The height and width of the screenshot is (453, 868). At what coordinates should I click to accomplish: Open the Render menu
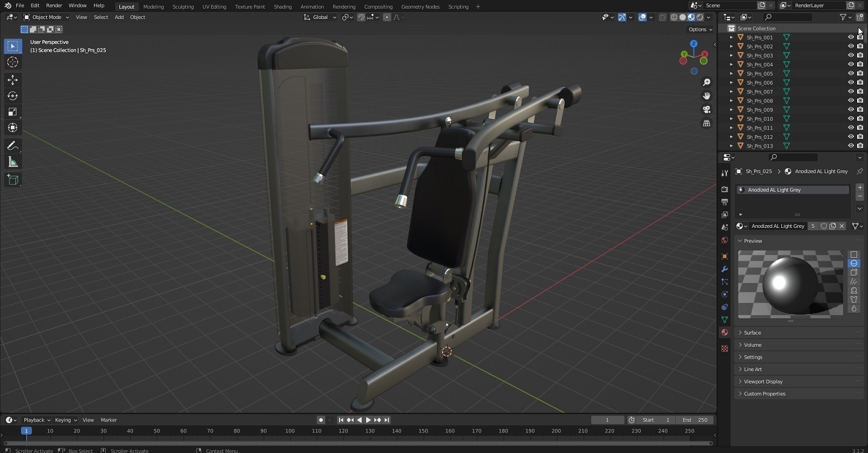54,5
